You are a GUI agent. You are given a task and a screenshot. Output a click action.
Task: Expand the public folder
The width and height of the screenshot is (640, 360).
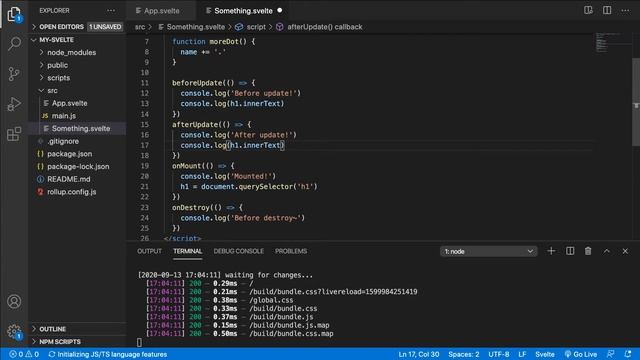78,65
